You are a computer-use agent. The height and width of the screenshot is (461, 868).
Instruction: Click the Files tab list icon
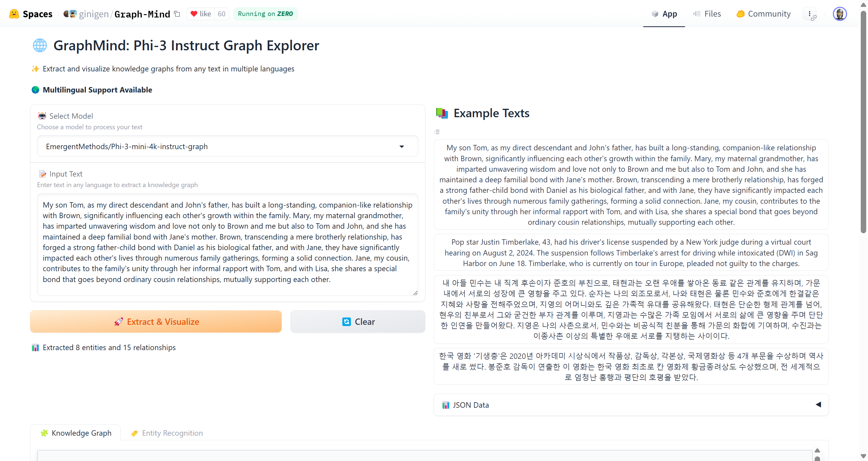(697, 14)
